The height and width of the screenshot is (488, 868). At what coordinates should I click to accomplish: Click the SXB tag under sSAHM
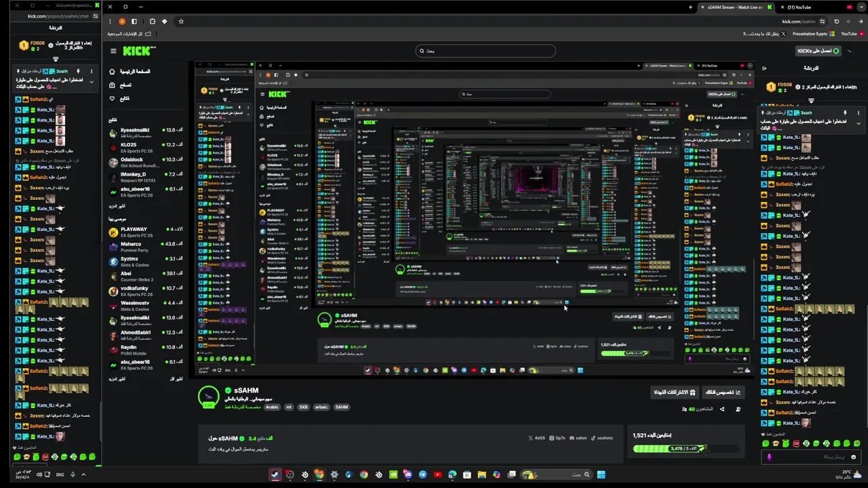point(303,407)
